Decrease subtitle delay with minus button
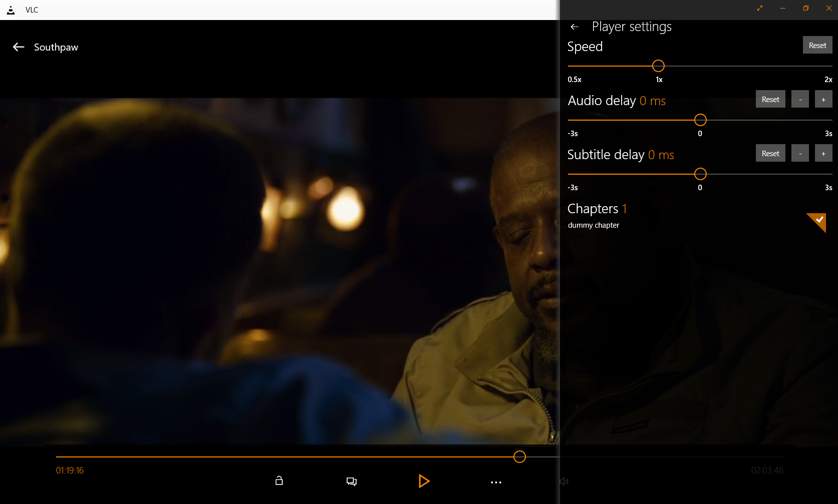The image size is (838, 504). pyautogui.click(x=800, y=153)
